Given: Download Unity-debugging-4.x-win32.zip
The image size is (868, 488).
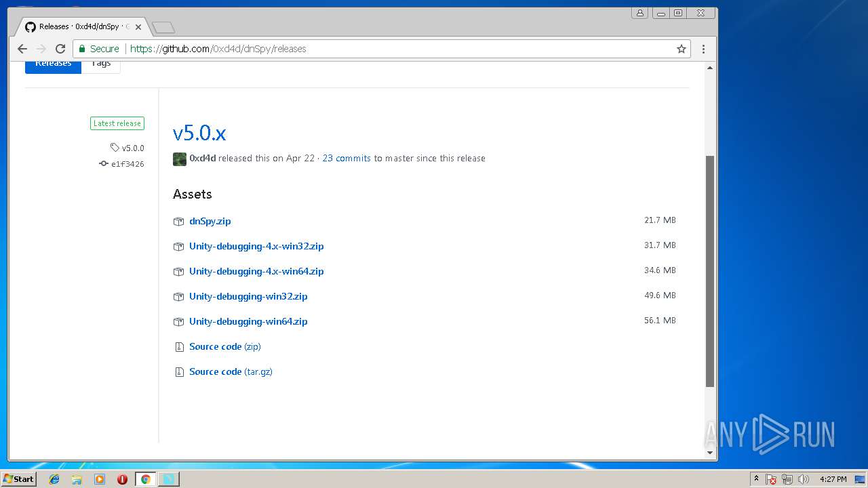Looking at the screenshot, I should 256,247.
